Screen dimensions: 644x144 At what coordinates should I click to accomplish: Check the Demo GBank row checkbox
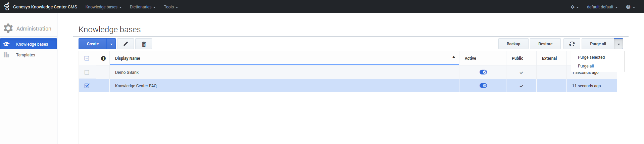[87, 72]
